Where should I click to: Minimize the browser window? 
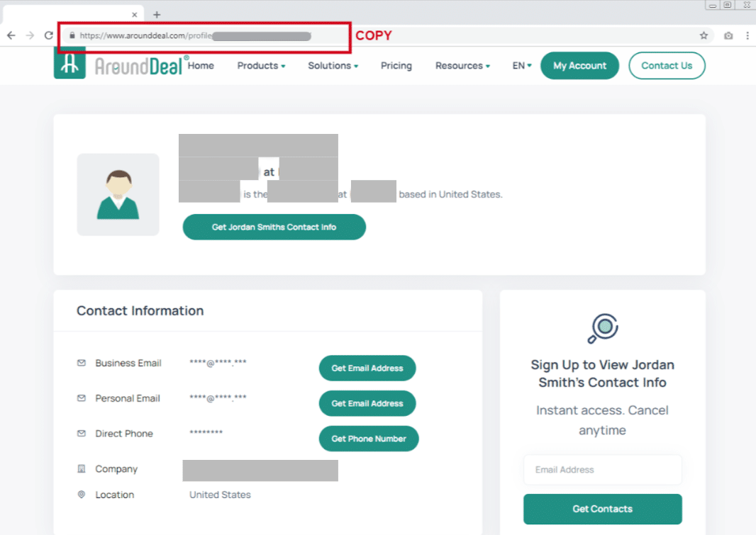pyautogui.click(x=713, y=5)
